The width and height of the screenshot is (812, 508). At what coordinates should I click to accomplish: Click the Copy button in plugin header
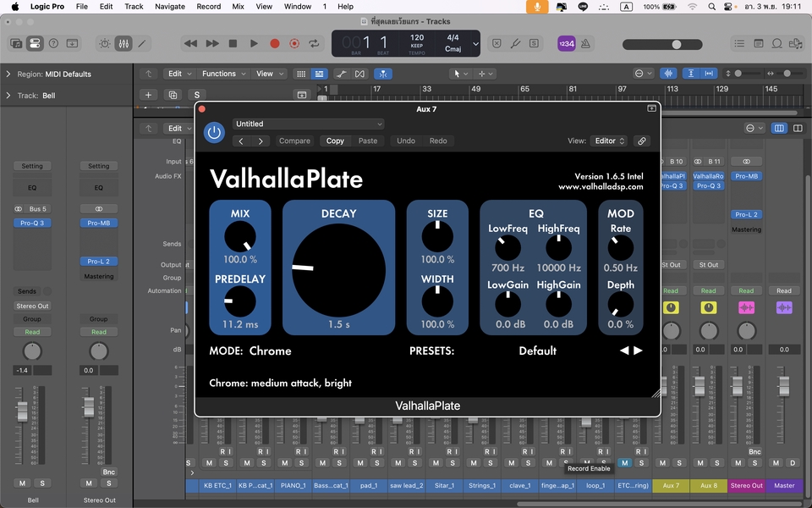pos(335,141)
